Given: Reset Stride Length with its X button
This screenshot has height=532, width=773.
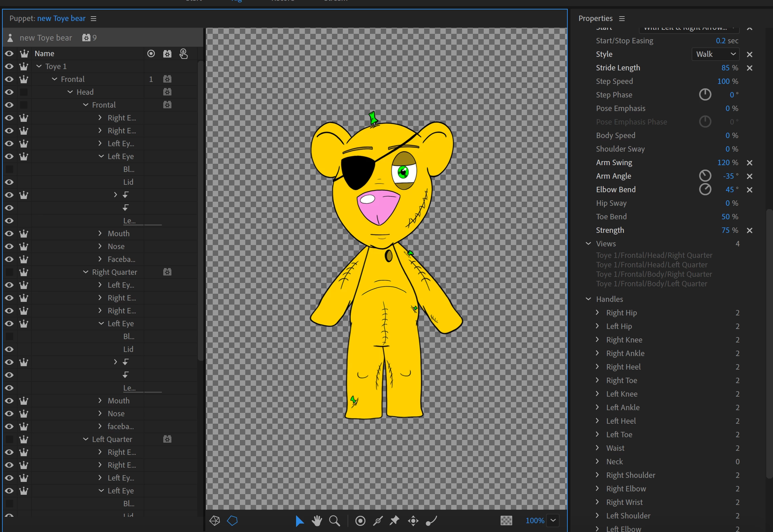Looking at the screenshot, I should tap(750, 68).
